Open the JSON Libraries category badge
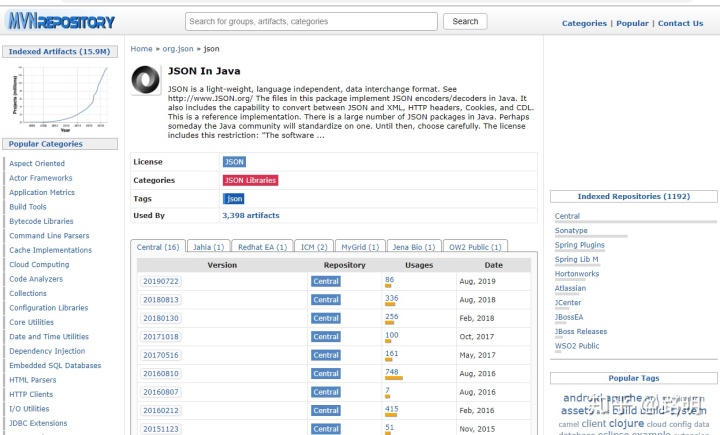The image size is (720, 435). click(x=250, y=180)
